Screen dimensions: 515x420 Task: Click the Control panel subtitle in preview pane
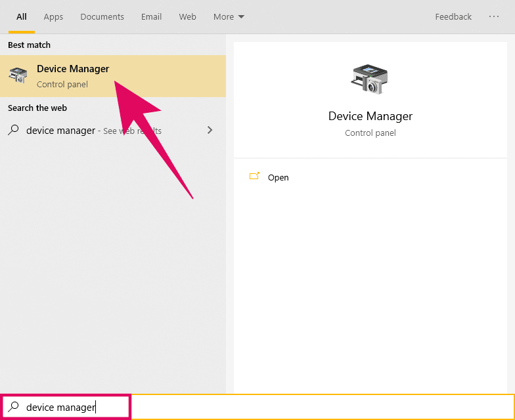pos(370,133)
